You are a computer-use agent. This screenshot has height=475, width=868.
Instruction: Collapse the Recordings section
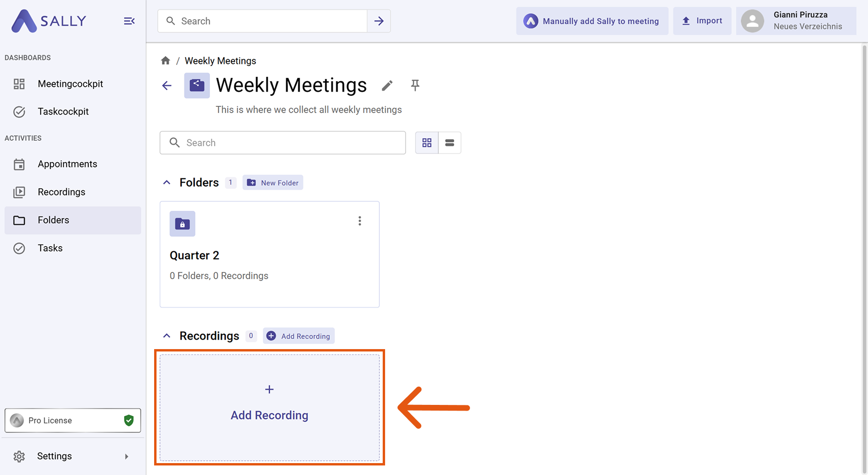coord(167,336)
